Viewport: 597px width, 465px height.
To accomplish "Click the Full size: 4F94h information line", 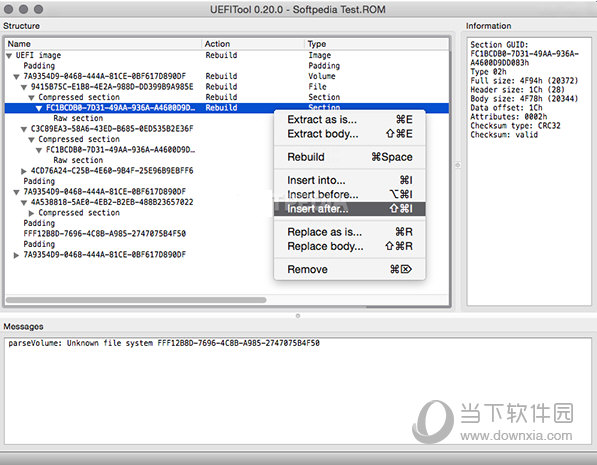I will point(524,81).
